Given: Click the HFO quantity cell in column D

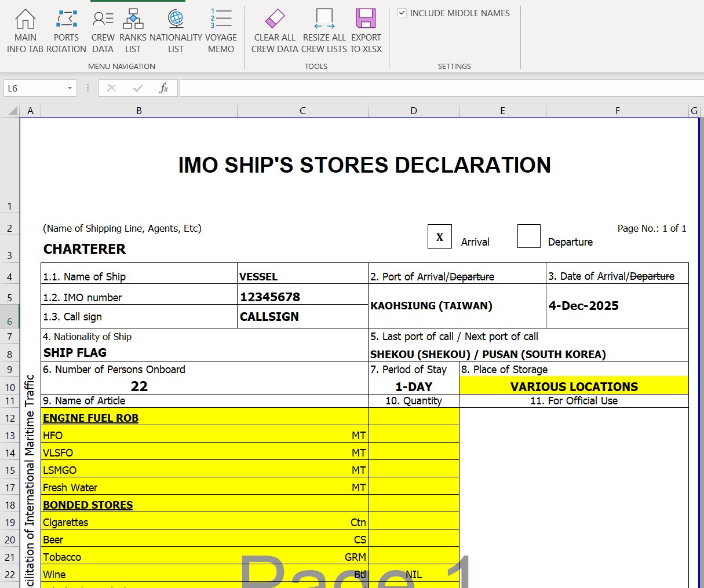Looking at the screenshot, I should (x=414, y=434).
